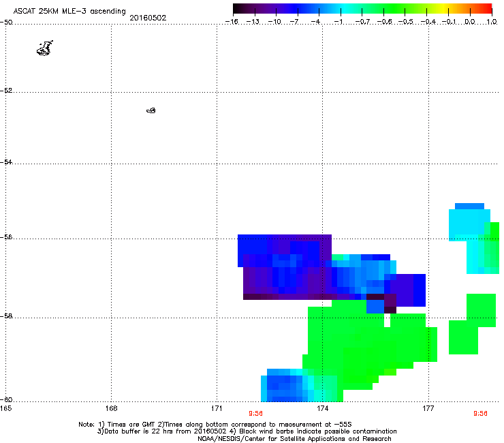Click the "-0.4" color bar label
This screenshot has height=443, width=504.
[x=428, y=22]
